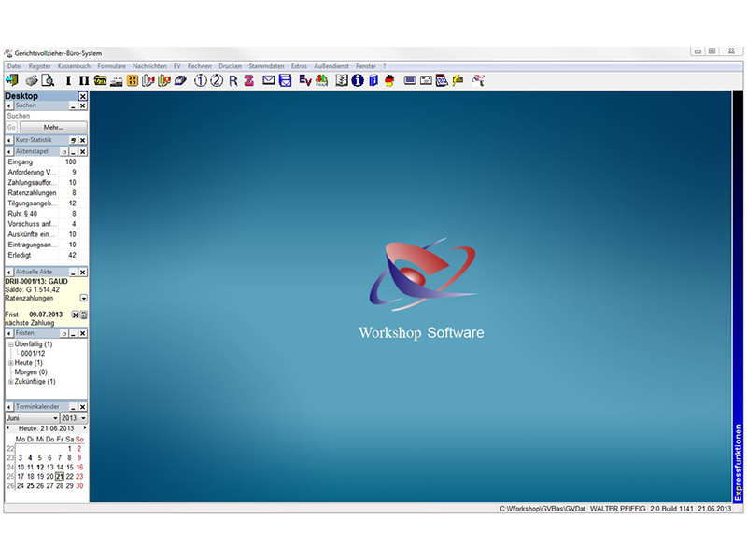
Task: Click the pink Z toolbar icon
Action: coord(248,81)
